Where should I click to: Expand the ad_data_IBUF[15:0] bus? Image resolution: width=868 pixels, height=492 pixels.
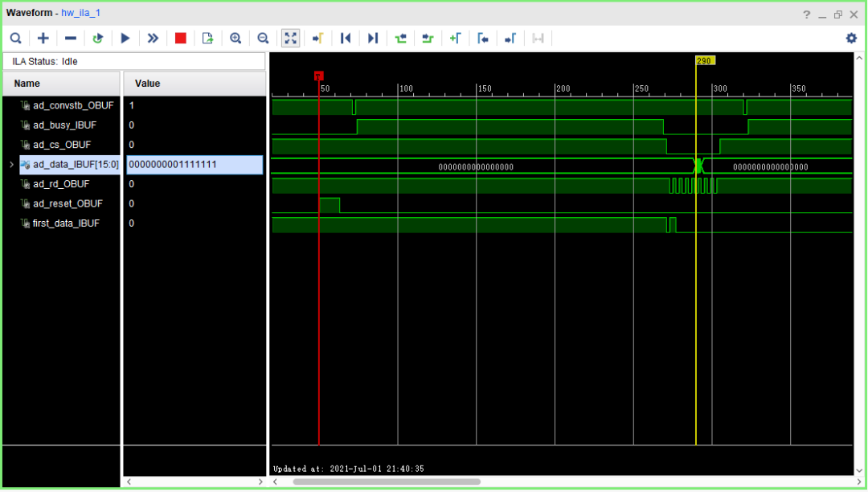click(x=11, y=164)
